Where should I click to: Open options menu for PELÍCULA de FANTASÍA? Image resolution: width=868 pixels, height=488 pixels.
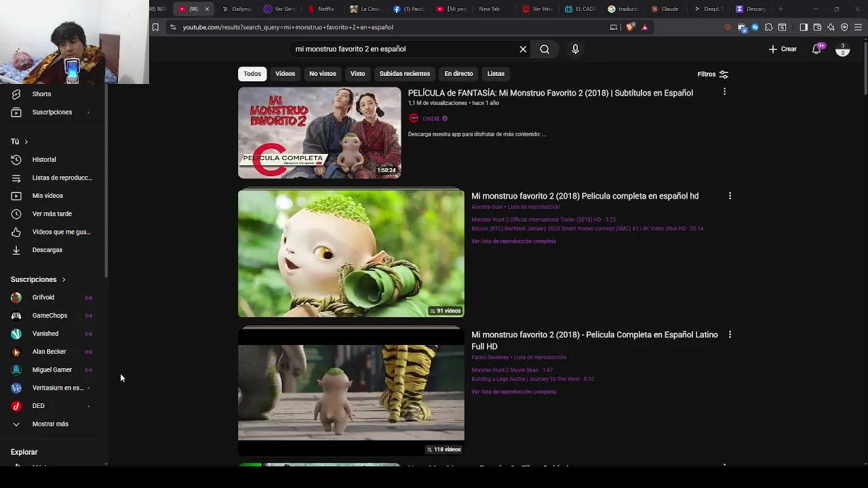point(724,91)
